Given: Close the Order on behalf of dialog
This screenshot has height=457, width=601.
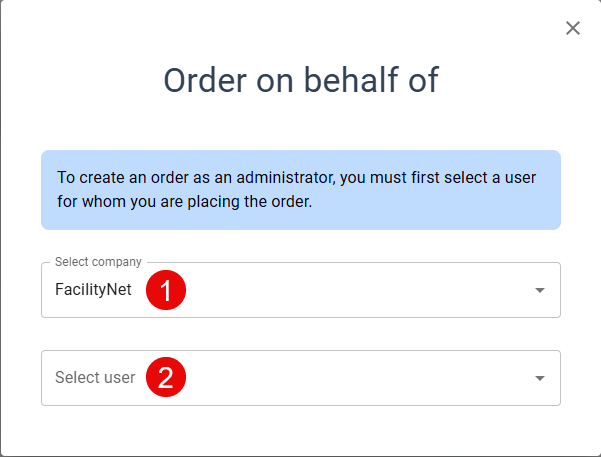Looking at the screenshot, I should (573, 28).
